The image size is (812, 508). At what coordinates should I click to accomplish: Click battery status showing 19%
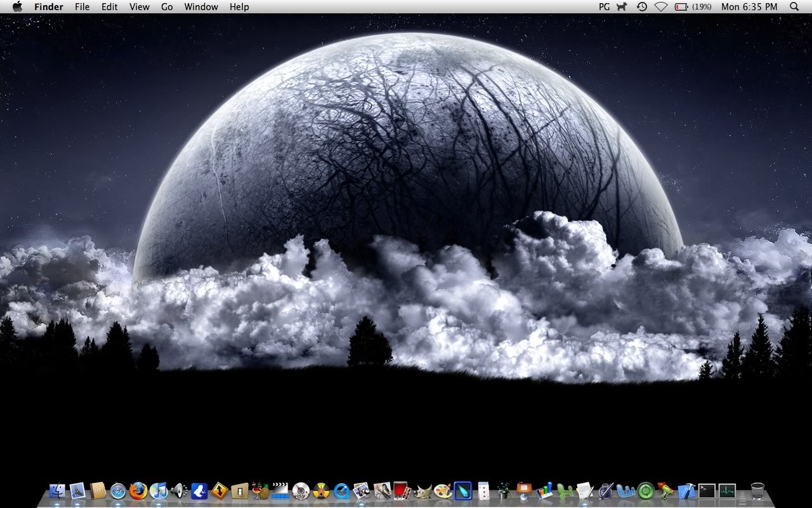pos(693,6)
